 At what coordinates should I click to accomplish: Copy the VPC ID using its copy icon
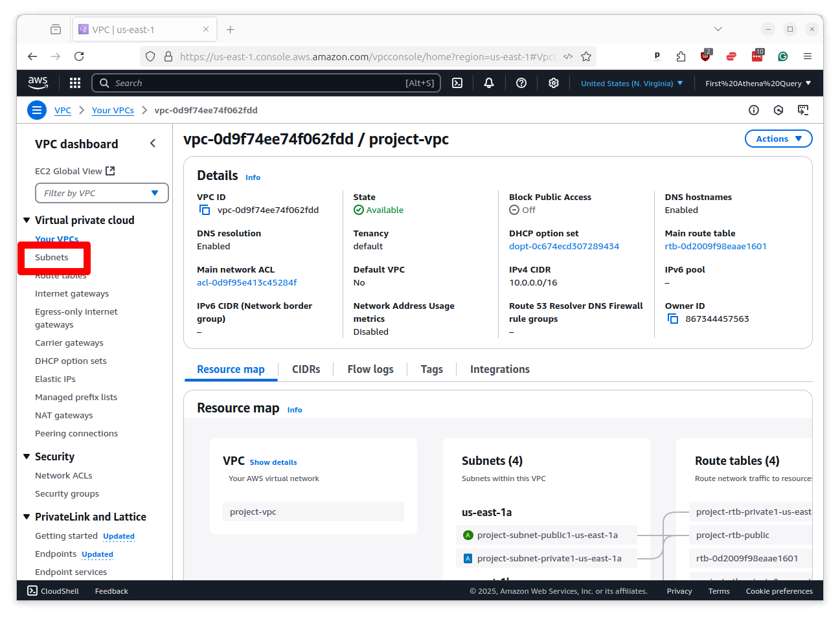pos(204,210)
